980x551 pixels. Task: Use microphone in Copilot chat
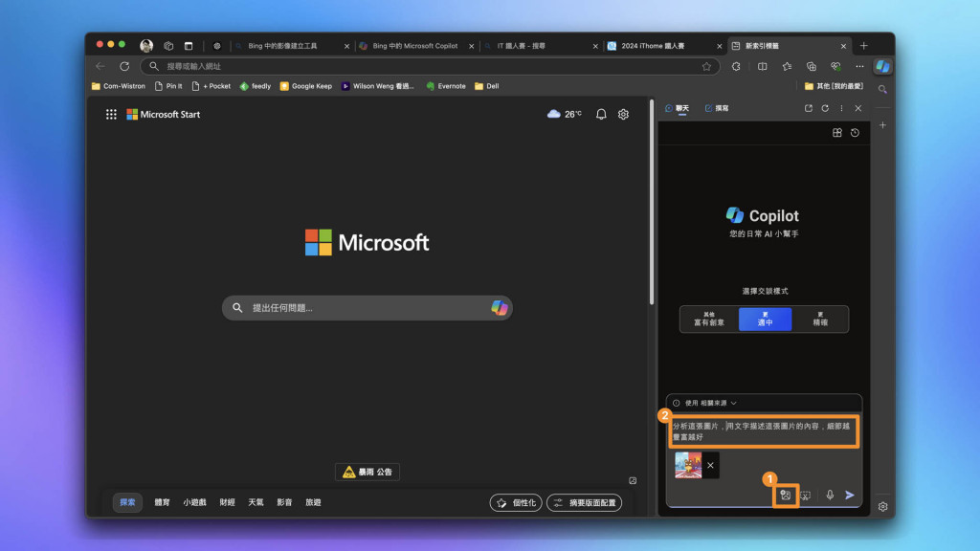tap(830, 496)
